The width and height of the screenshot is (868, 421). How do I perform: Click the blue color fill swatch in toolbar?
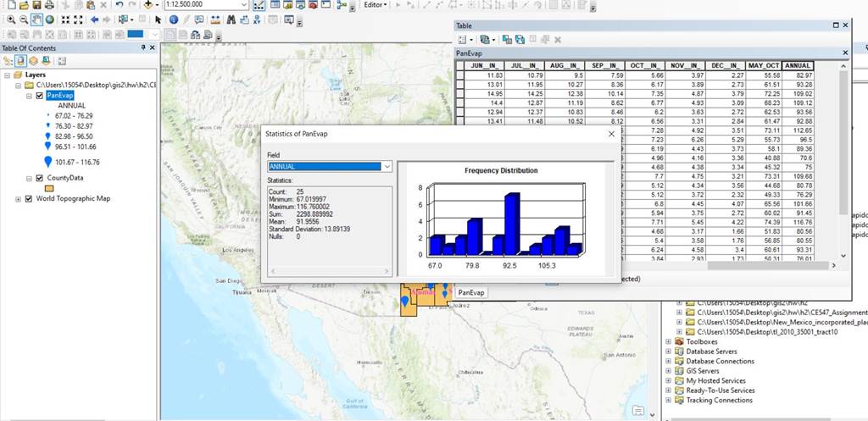136,34
